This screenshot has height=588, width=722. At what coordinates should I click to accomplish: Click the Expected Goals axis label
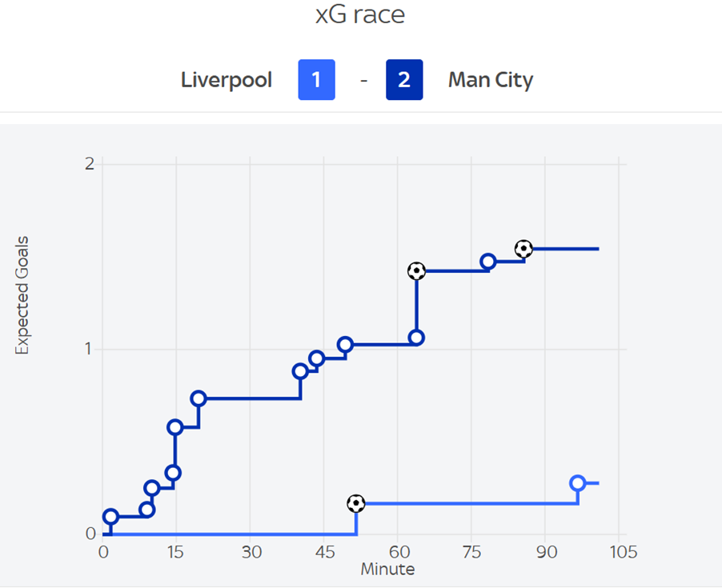[22, 295]
